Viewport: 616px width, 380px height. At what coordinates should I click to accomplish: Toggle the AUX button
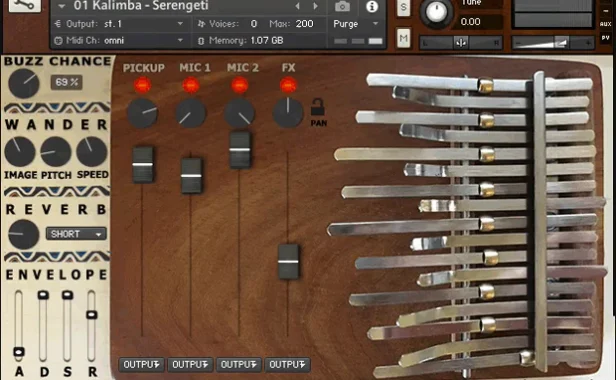[605, 24]
